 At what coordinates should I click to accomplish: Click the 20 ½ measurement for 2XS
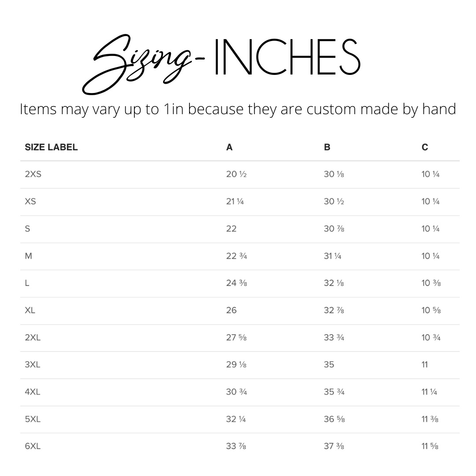coord(236,174)
